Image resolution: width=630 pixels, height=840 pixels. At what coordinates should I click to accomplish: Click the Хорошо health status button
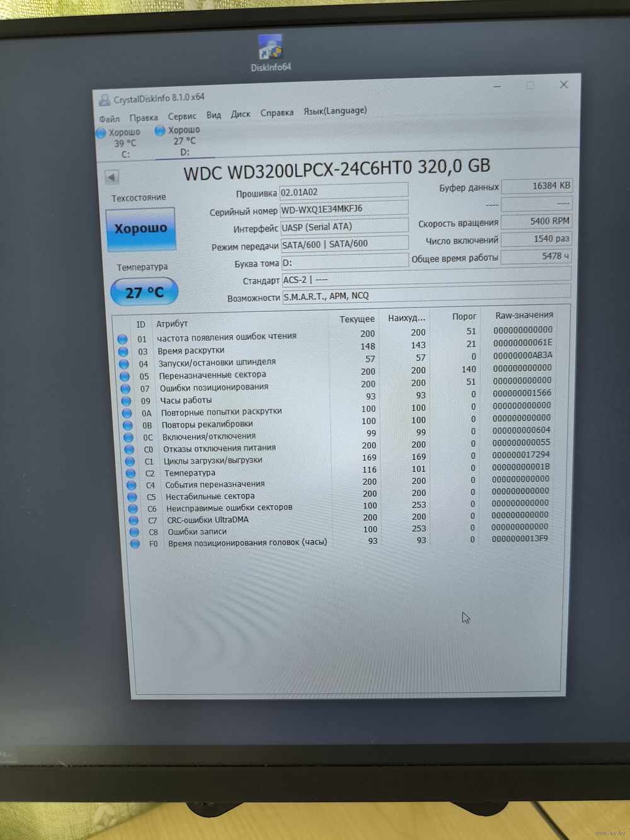(140, 229)
